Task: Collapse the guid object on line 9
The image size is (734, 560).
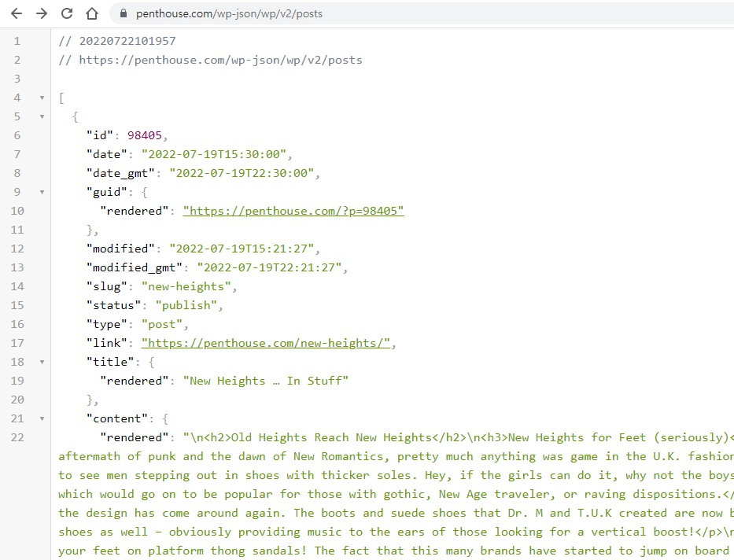Action: coord(42,192)
